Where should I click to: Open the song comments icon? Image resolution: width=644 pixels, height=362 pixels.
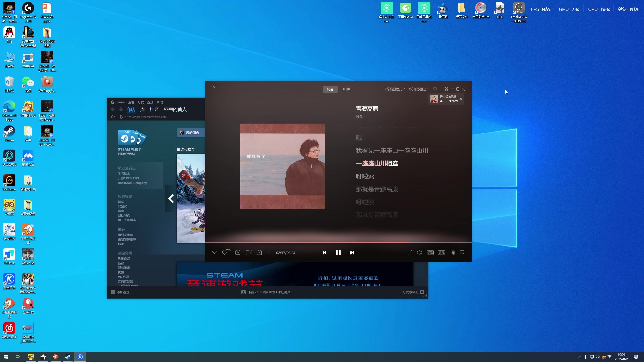pyautogui.click(x=249, y=252)
